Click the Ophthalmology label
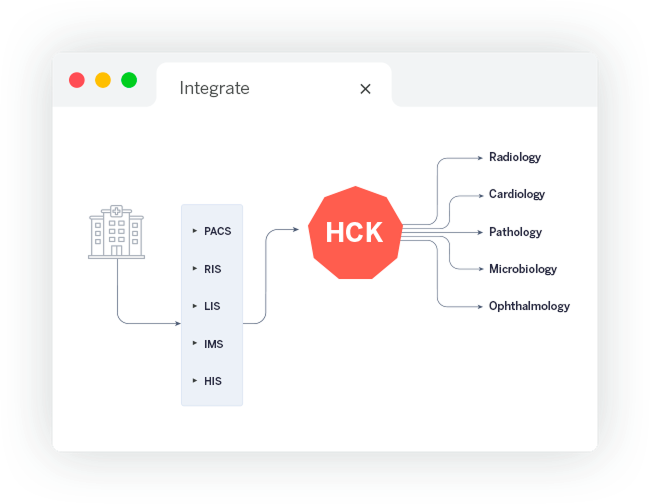The width and height of the screenshot is (650, 504). pos(529,306)
